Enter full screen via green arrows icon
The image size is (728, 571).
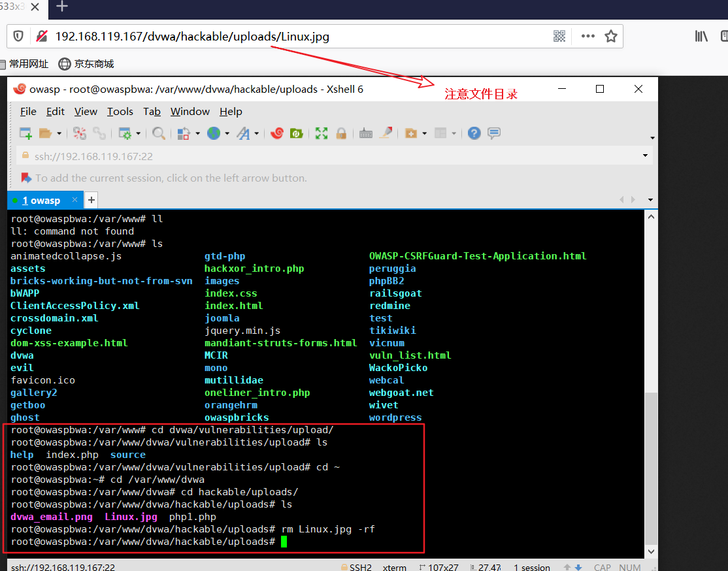pos(321,133)
